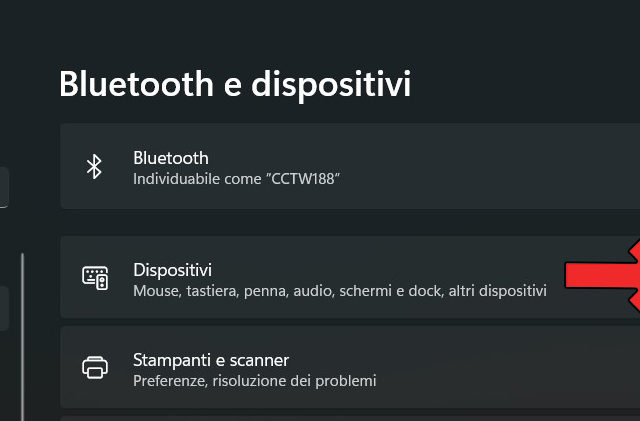The image size is (640, 421).
Task: Click the "CCTW188" device name text
Action: click(x=309, y=178)
